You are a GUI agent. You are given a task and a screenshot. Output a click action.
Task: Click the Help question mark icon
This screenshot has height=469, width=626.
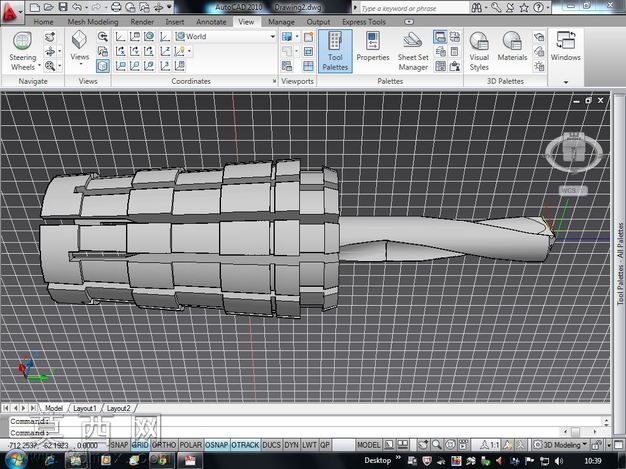click(538, 8)
